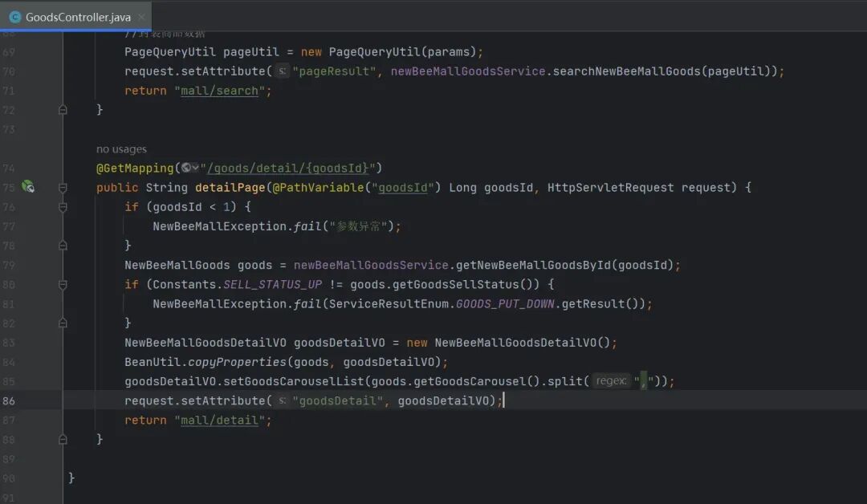
Task: Click the new NewBeeMallGoodsDetailVO() constructor
Action: point(508,343)
